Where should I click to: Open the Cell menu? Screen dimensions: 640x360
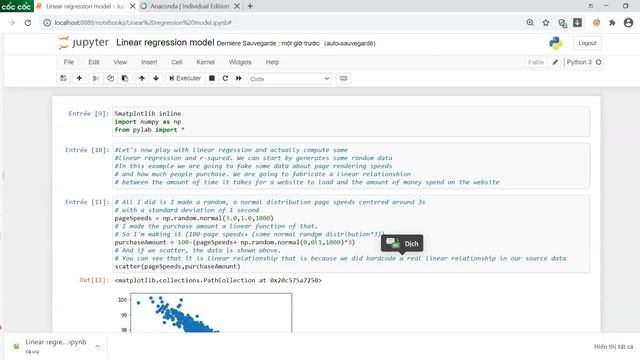click(177, 62)
